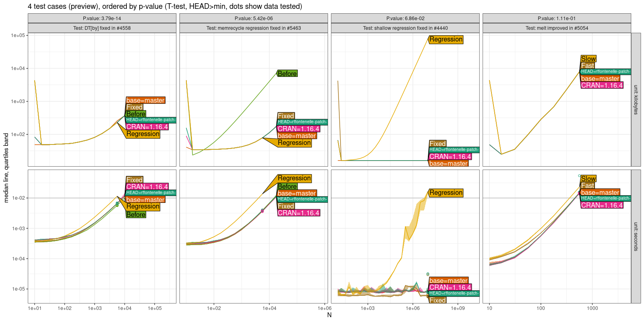
Task: Click 'Fixed' label in DT[by] kilobytes panel
Action: pyautogui.click(x=134, y=107)
